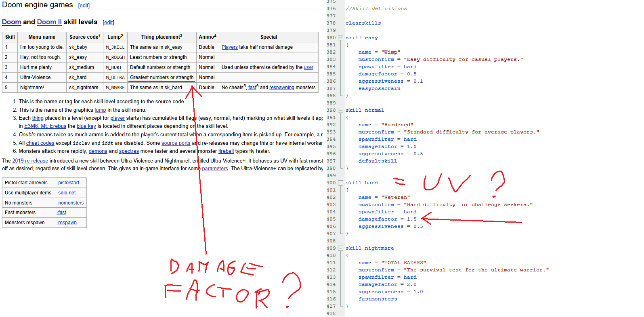Select 'Greatest numbers or strength' cell
Screen dimensions: 644x317
coord(162,77)
